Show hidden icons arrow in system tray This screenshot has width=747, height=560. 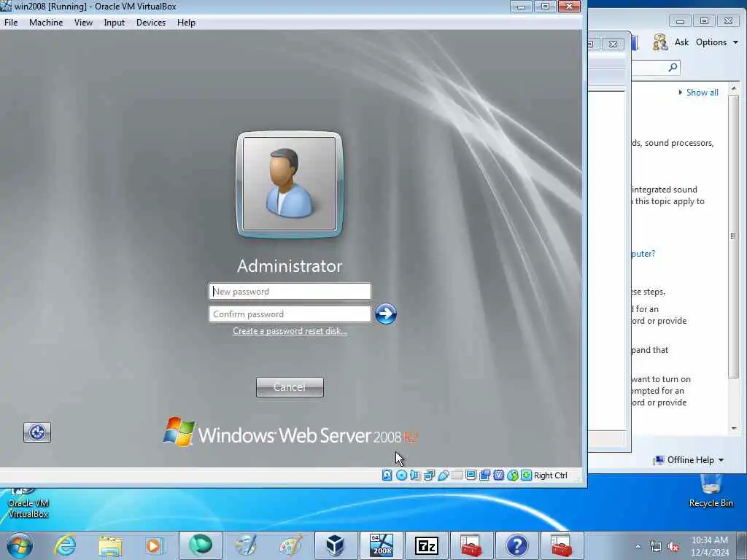click(x=638, y=547)
